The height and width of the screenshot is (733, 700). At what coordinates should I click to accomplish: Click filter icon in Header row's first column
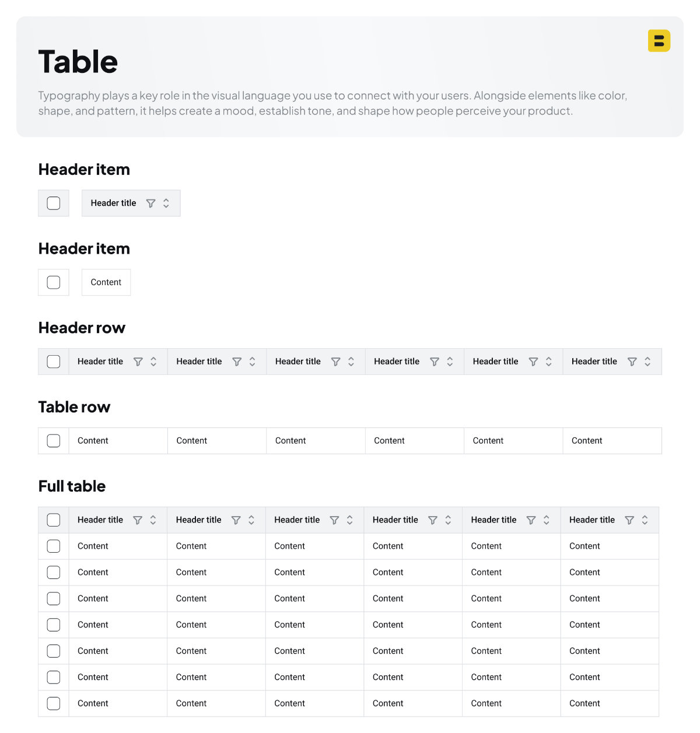[138, 362]
